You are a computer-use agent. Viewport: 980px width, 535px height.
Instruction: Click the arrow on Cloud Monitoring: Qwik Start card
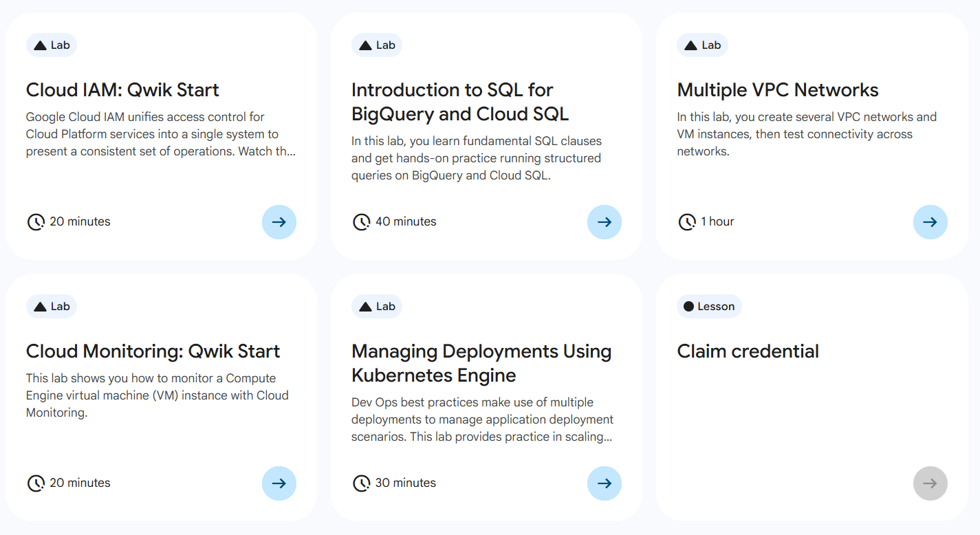[279, 483]
